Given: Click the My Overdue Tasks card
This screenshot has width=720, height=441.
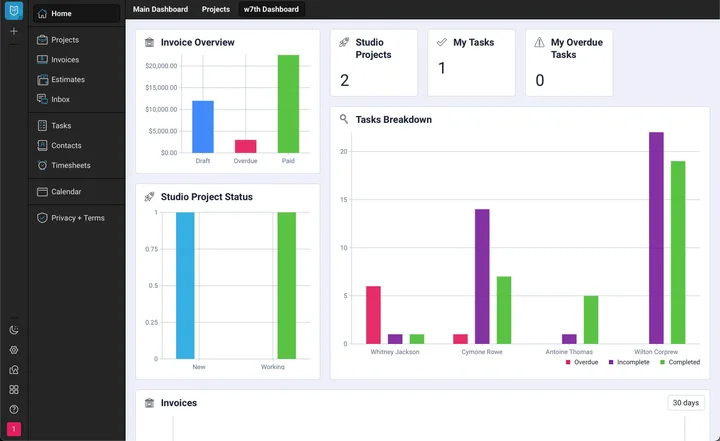Looking at the screenshot, I should coord(568,62).
